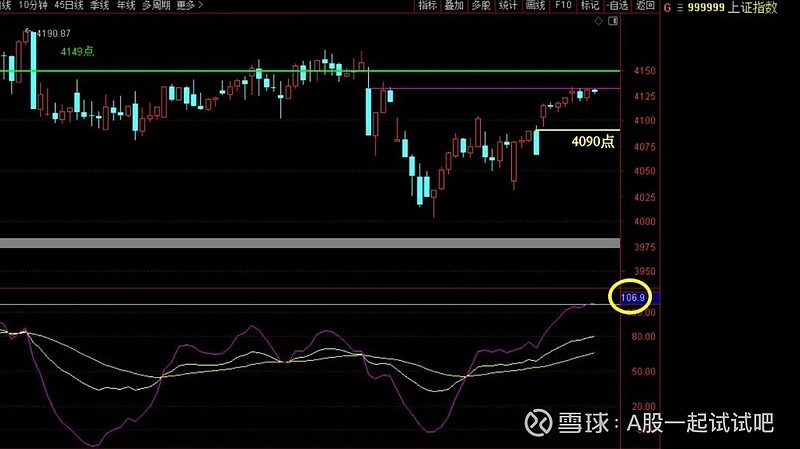Open the 多周期 multi-period view
Image resolution: width=800 pixels, height=449 pixels.
pyautogui.click(x=156, y=5)
